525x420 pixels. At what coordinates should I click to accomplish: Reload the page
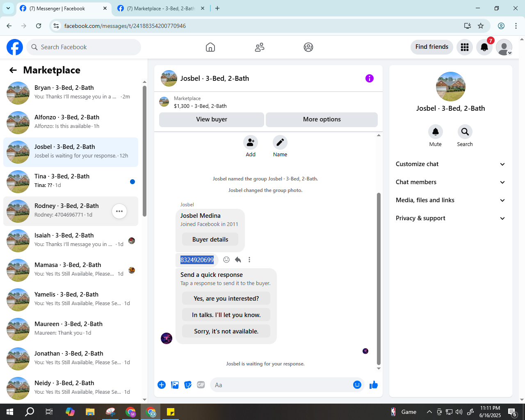pos(39,26)
